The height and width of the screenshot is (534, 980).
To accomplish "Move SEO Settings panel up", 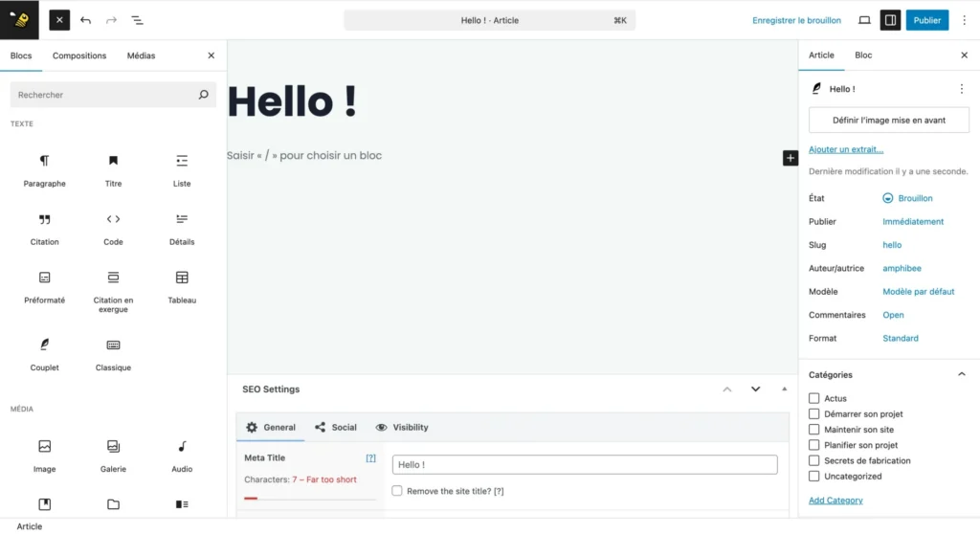I will (x=727, y=389).
